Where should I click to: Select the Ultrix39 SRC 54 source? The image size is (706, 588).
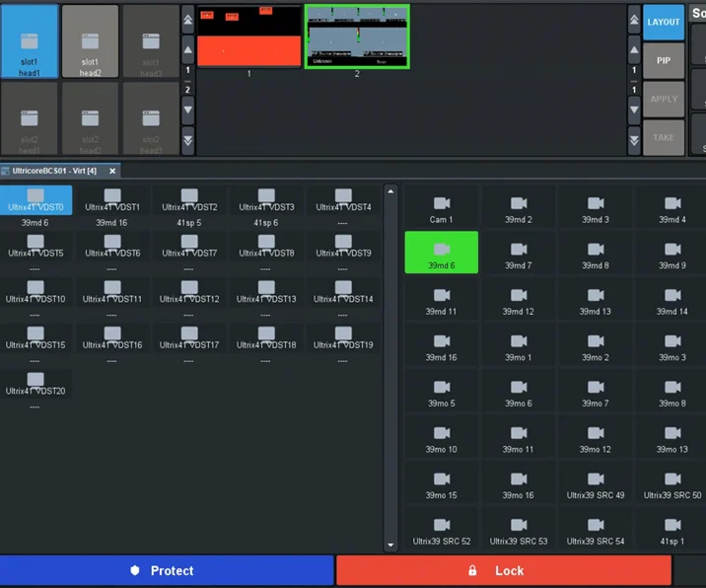point(596,528)
